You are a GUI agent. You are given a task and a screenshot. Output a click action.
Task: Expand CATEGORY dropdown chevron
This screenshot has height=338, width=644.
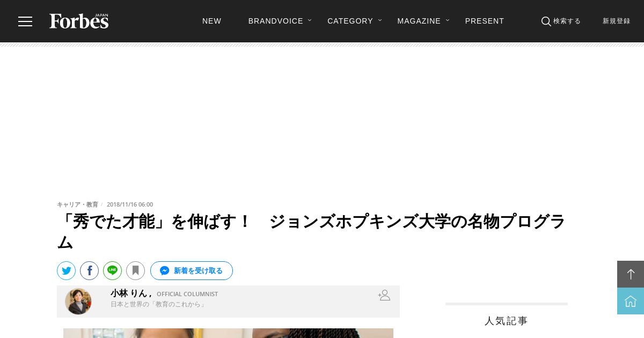(x=380, y=20)
